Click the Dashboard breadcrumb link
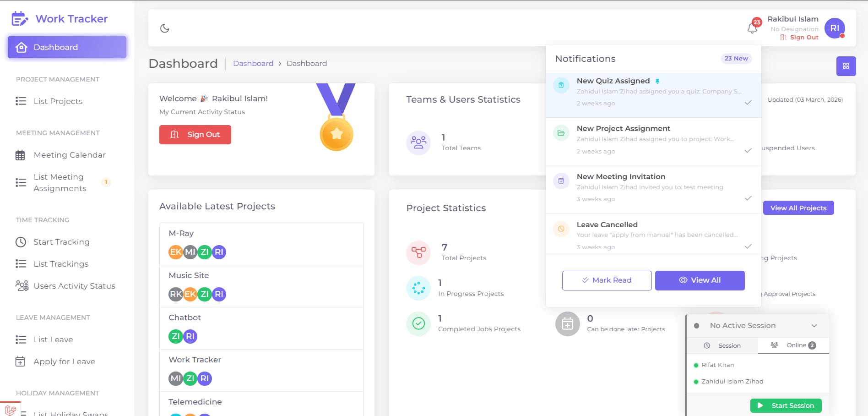This screenshot has width=868, height=416. click(253, 63)
